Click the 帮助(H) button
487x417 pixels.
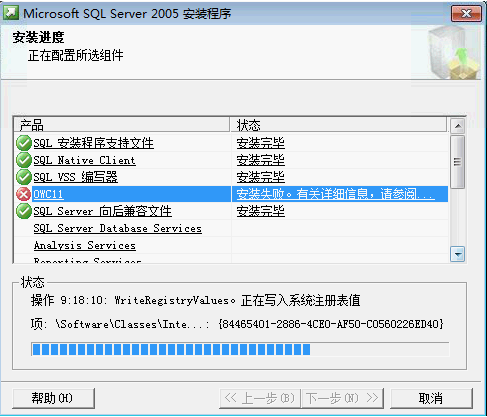coord(53,398)
